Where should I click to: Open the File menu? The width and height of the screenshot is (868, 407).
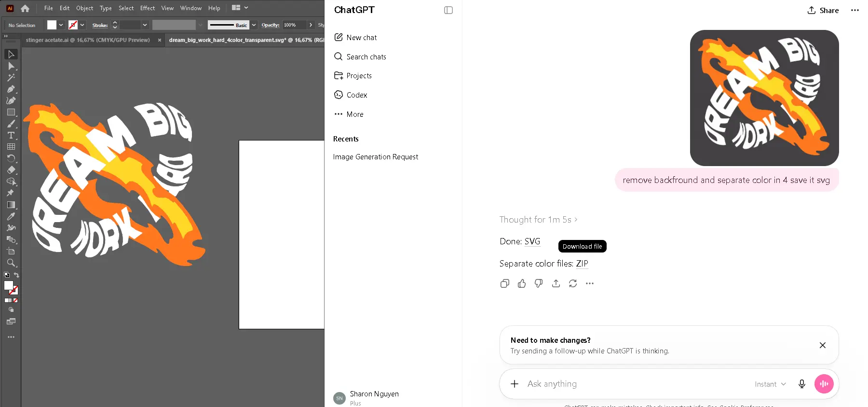[x=49, y=8]
